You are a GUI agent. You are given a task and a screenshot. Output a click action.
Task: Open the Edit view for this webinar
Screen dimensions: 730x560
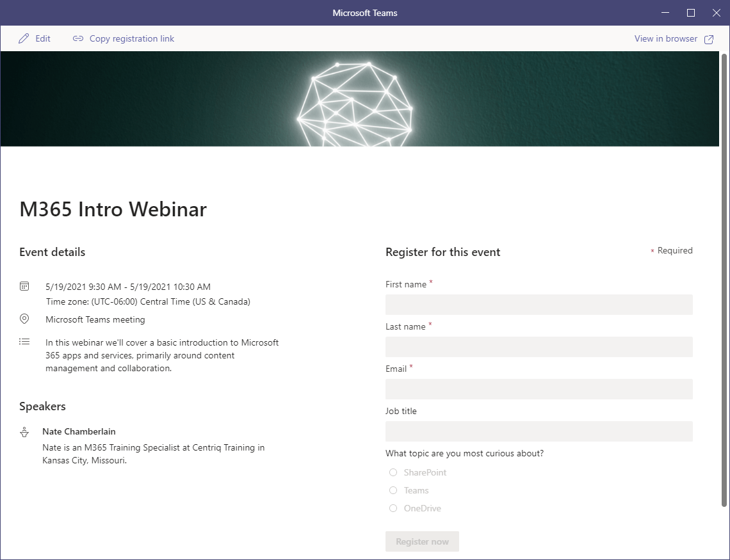(x=42, y=38)
